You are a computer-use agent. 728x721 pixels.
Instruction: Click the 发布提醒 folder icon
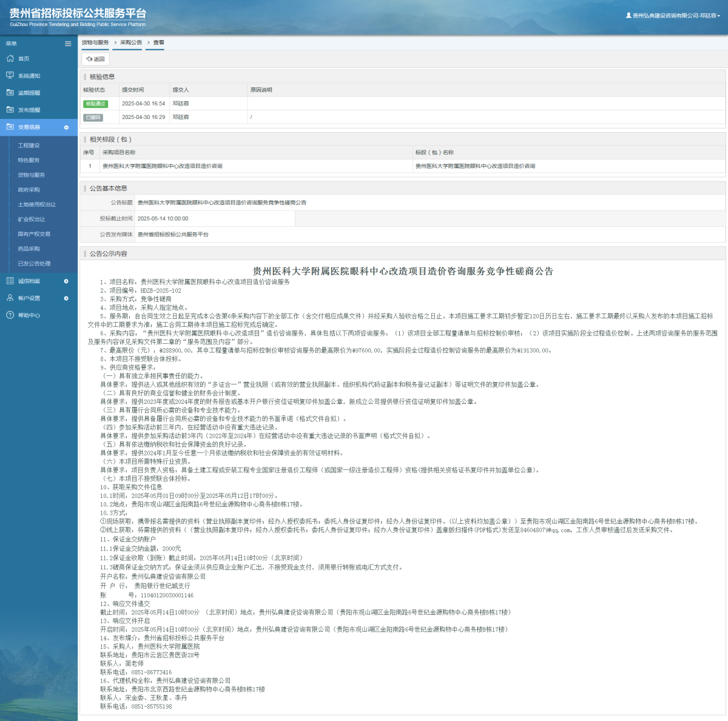tap(10, 110)
